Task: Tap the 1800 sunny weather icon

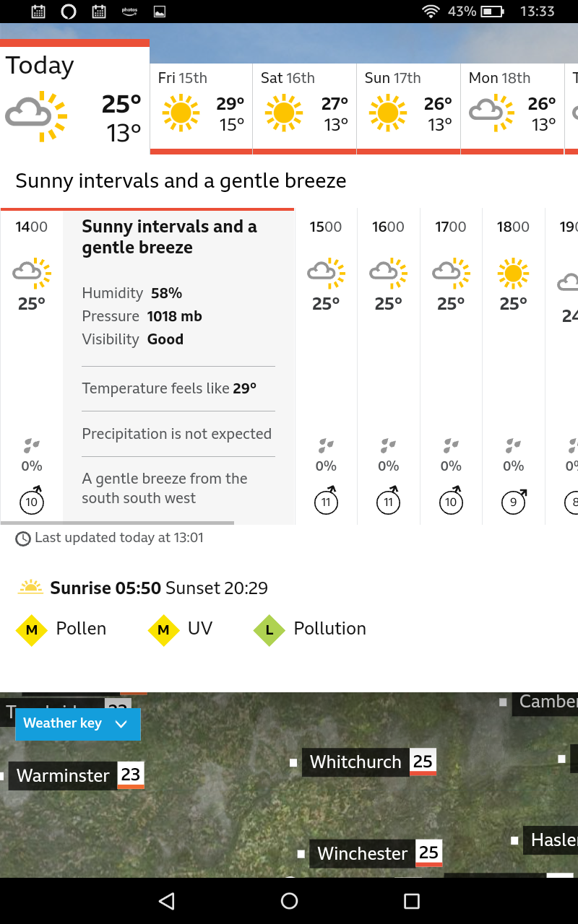Action: point(513,273)
